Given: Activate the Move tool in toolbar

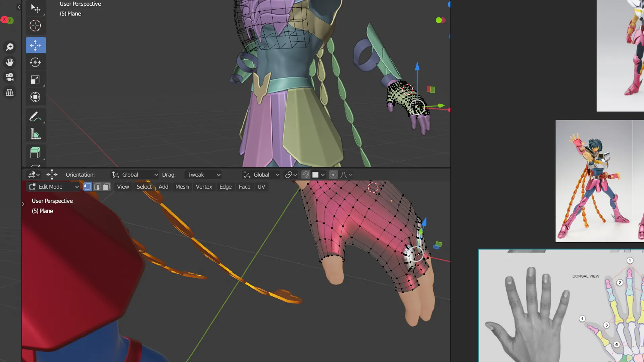Looking at the screenshot, I should point(36,45).
